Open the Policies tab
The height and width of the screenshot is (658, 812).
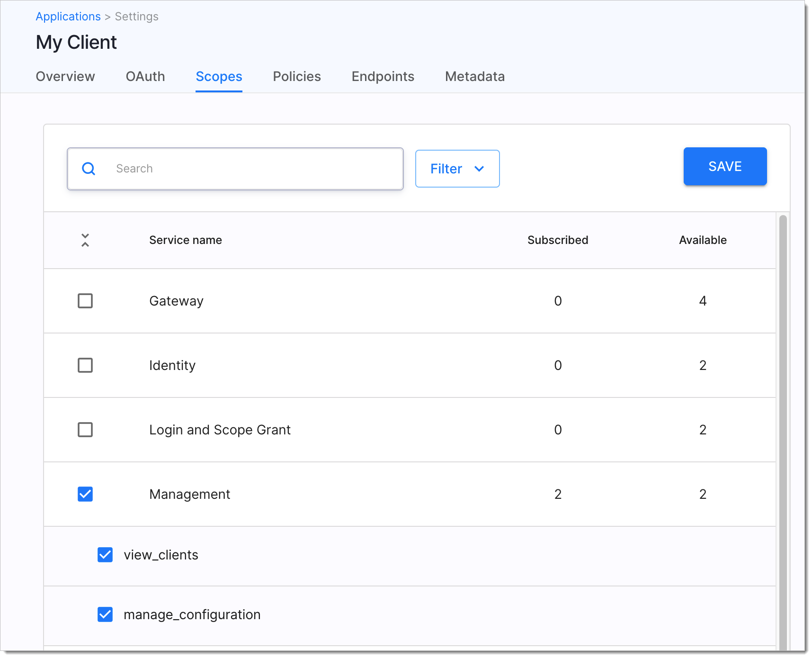(297, 76)
